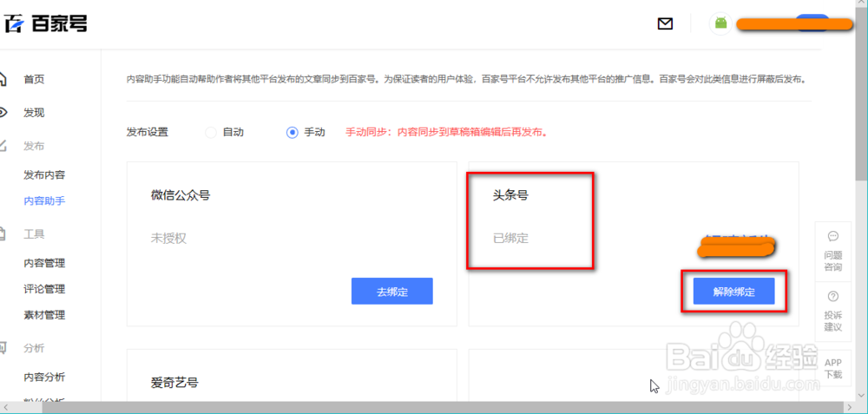868x414 pixels.
Task: Click the 投诉建议 question mark icon
Action: (x=832, y=296)
